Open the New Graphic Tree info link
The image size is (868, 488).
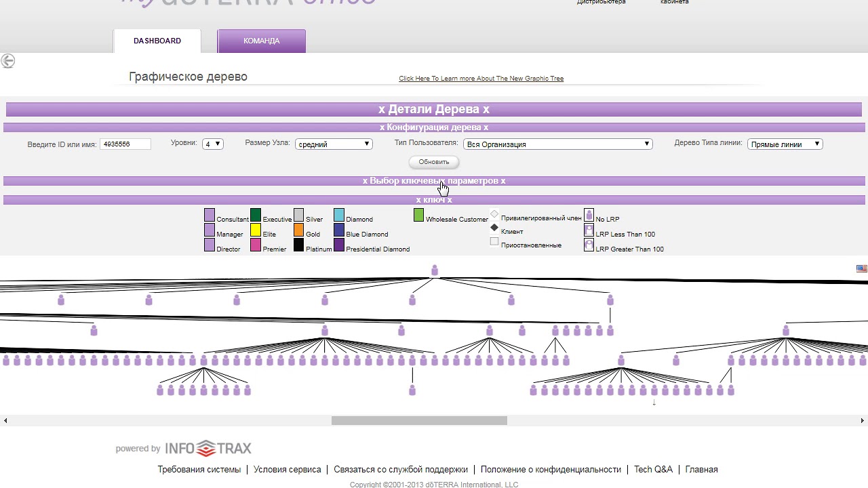tap(481, 79)
